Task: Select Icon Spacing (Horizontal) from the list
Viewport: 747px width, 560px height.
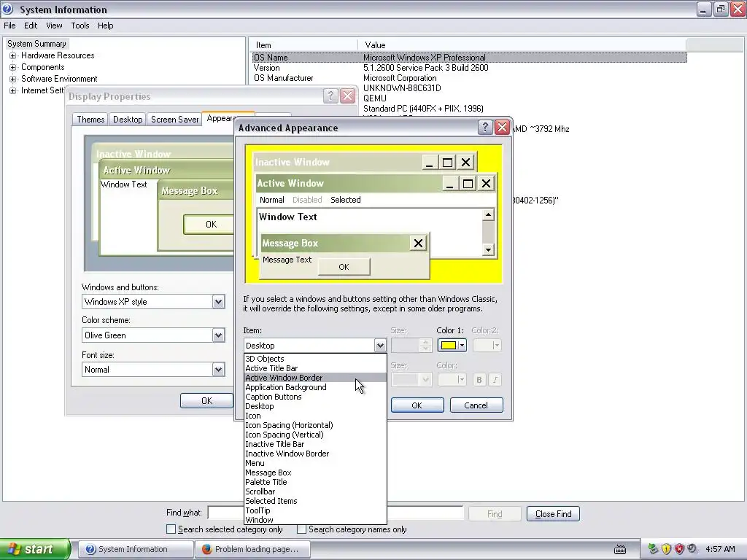Action: click(315, 425)
